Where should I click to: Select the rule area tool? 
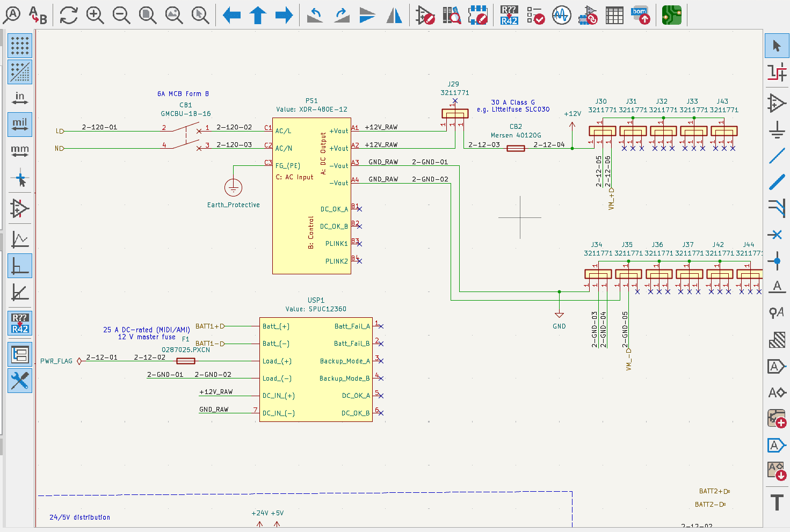tap(777, 340)
